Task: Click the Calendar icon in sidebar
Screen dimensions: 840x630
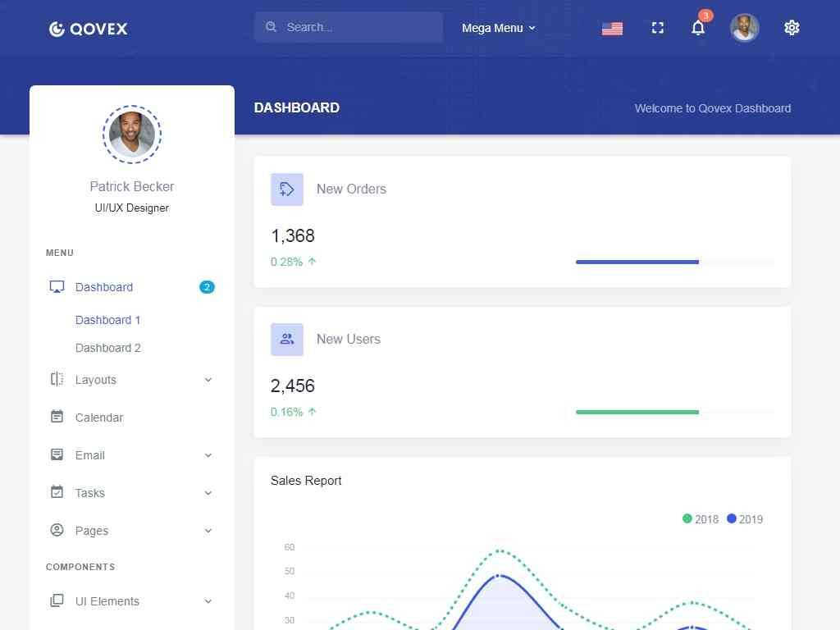Action: pyautogui.click(x=57, y=417)
